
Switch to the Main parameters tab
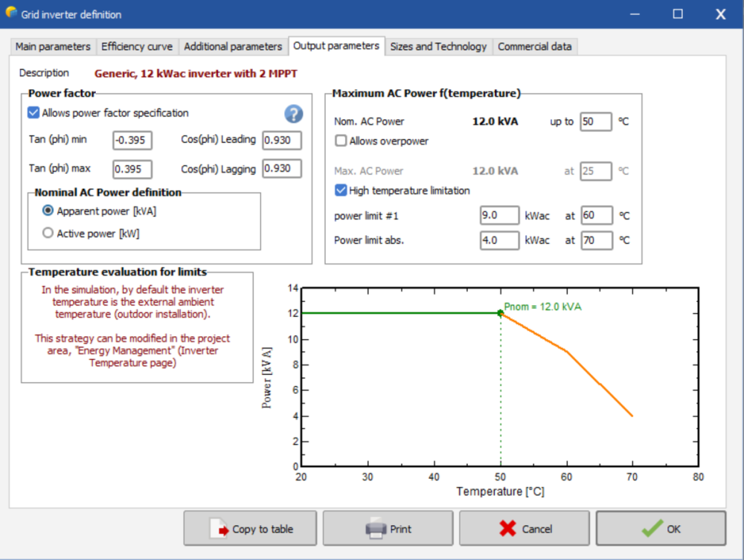(x=53, y=46)
